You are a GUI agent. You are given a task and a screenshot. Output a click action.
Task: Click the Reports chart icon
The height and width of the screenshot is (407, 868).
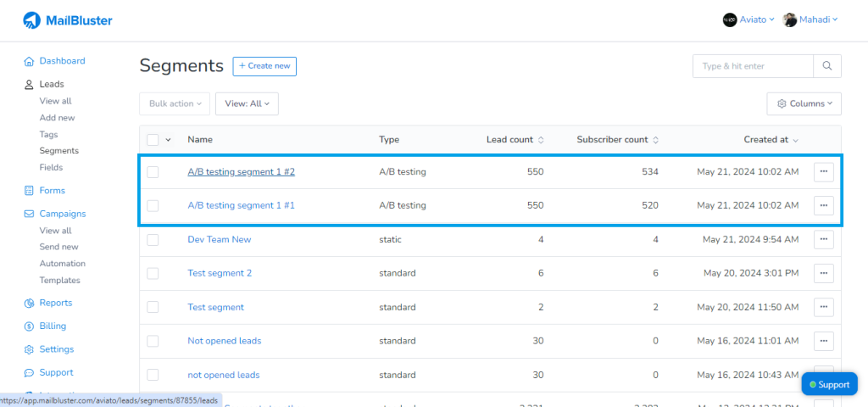[x=29, y=304]
